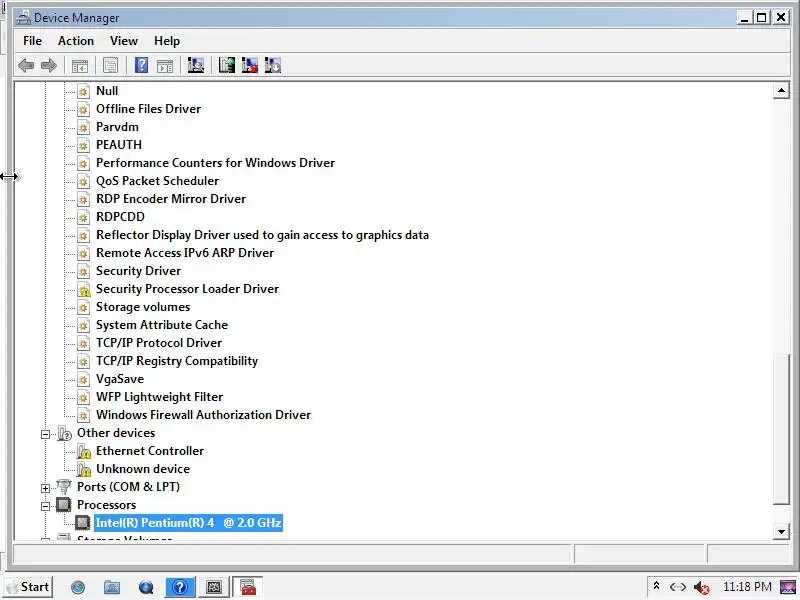Click the Security Processor Loader Driver warning icon

pos(84,289)
